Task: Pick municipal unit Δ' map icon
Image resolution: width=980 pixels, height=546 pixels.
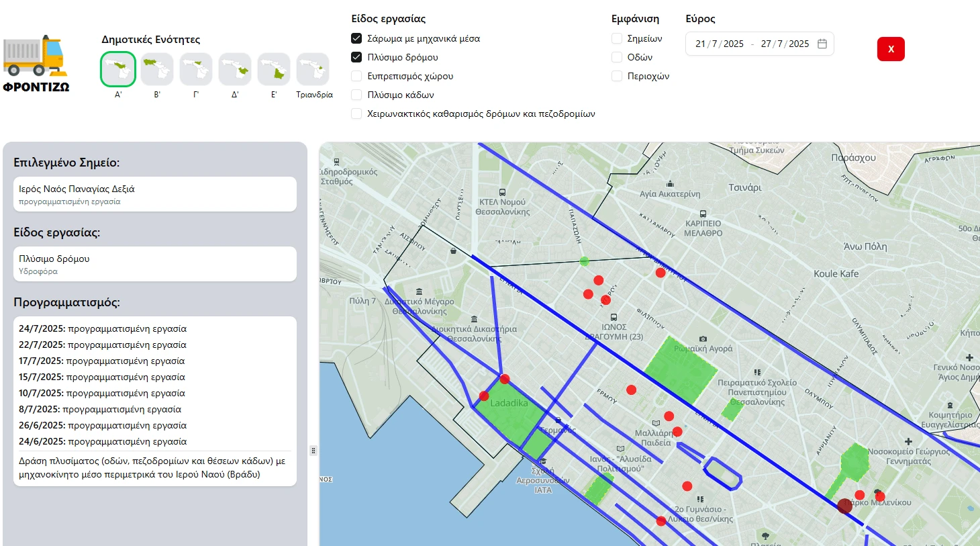Action: tap(235, 69)
